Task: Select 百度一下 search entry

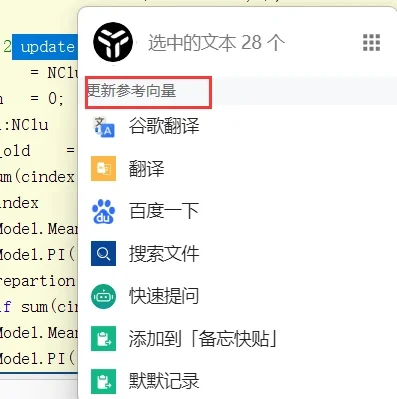Action: click(x=164, y=211)
